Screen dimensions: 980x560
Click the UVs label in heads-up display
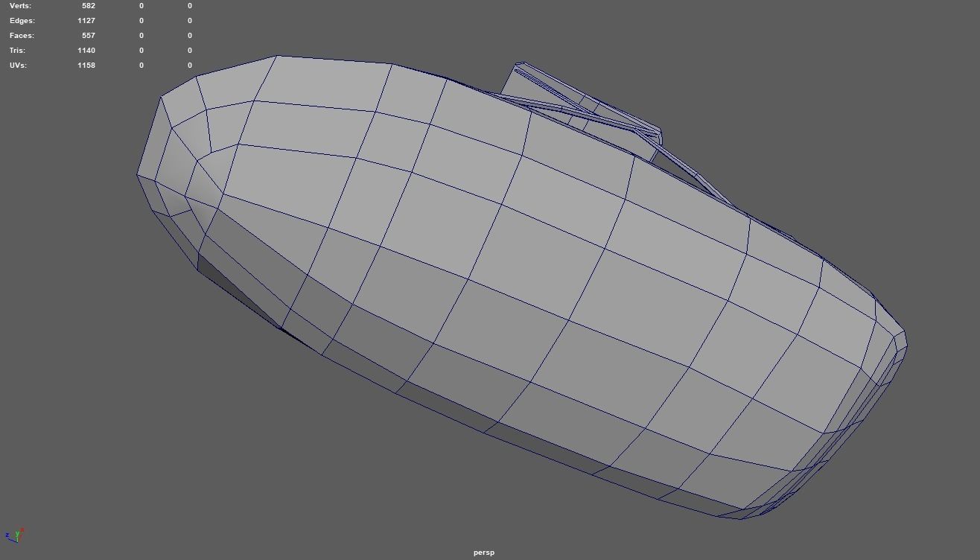point(18,66)
